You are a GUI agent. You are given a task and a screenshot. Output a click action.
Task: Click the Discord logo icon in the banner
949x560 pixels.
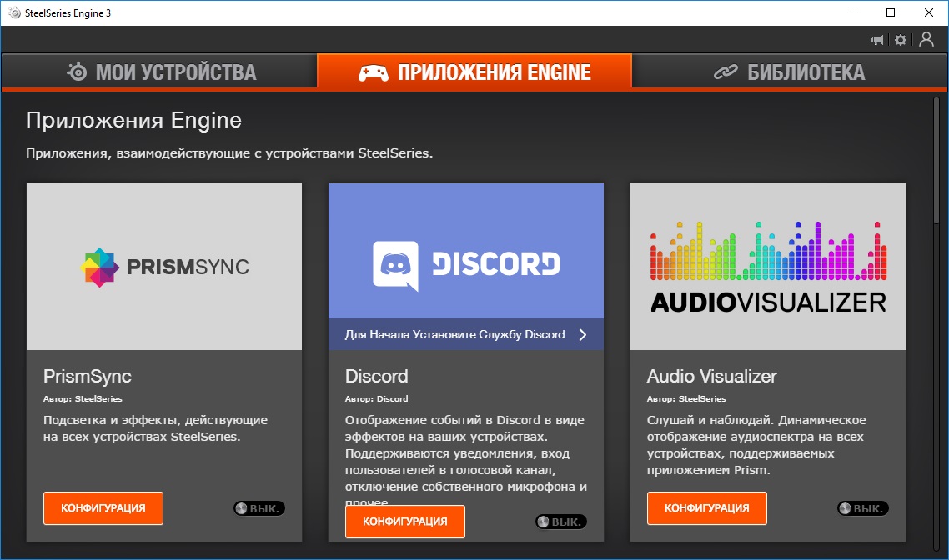[395, 265]
